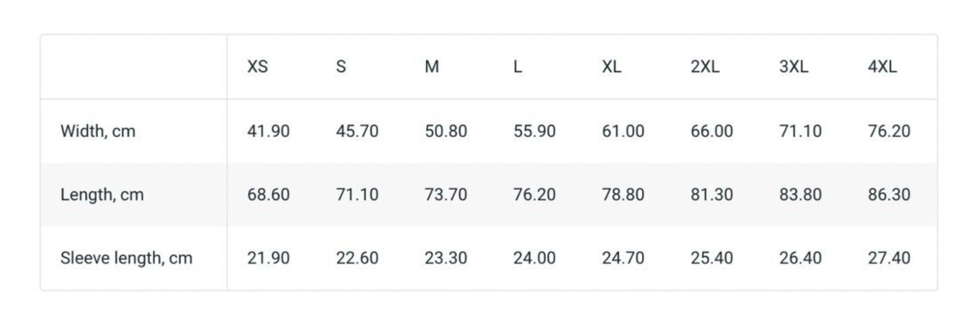Image resolution: width=980 pixels, height=322 pixels.
Task: Select the Sleeve length, cm row label
Action: pos(126,258)
